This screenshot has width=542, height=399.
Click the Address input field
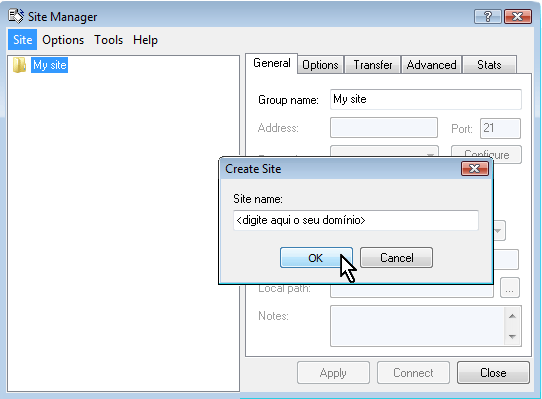(384, 128)
